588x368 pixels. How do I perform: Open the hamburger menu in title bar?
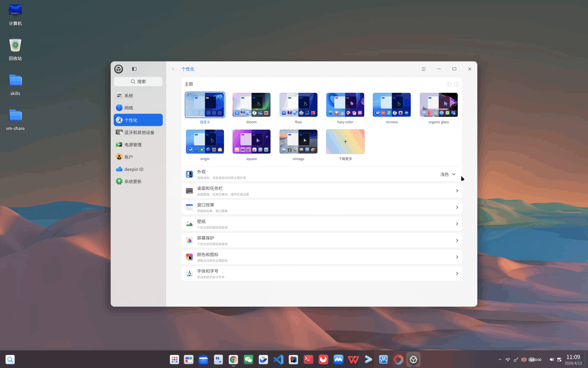[423, 69]
